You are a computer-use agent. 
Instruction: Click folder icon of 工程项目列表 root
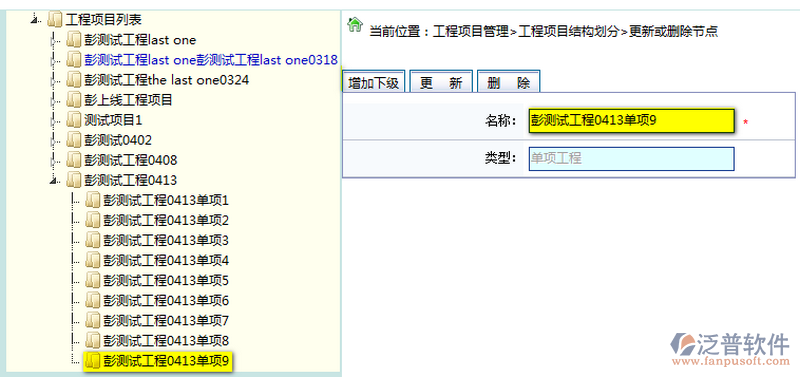55,20
